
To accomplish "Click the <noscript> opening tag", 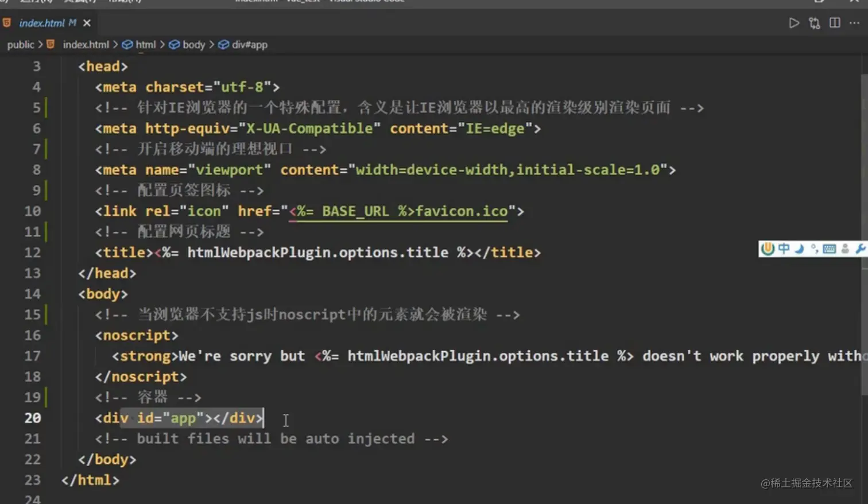I will coord(137,335).
